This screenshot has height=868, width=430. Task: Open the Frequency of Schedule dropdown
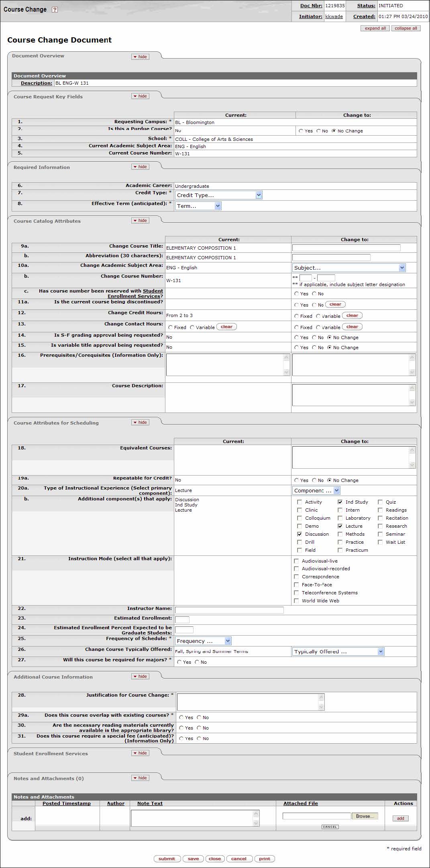coord(203,641)
